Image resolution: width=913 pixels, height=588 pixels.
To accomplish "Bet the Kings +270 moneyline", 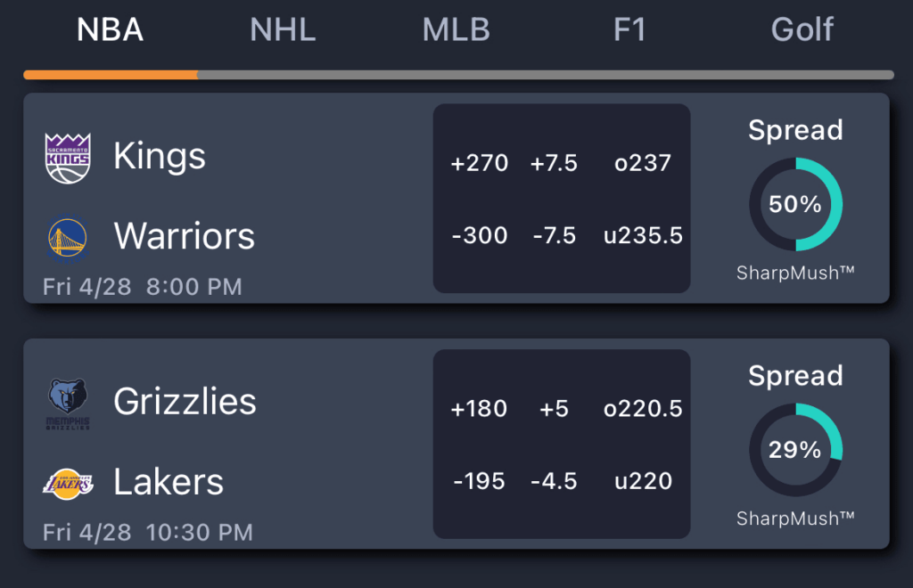I will (x=479, y=163).
